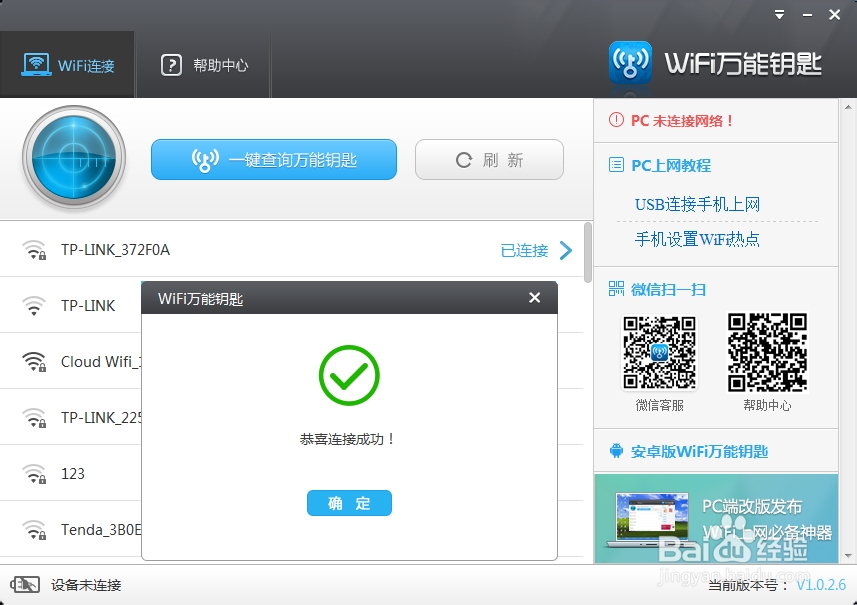Click the TP-LINK_372F0A signal icon
The image size is (857, 605).
coord(34,250)
